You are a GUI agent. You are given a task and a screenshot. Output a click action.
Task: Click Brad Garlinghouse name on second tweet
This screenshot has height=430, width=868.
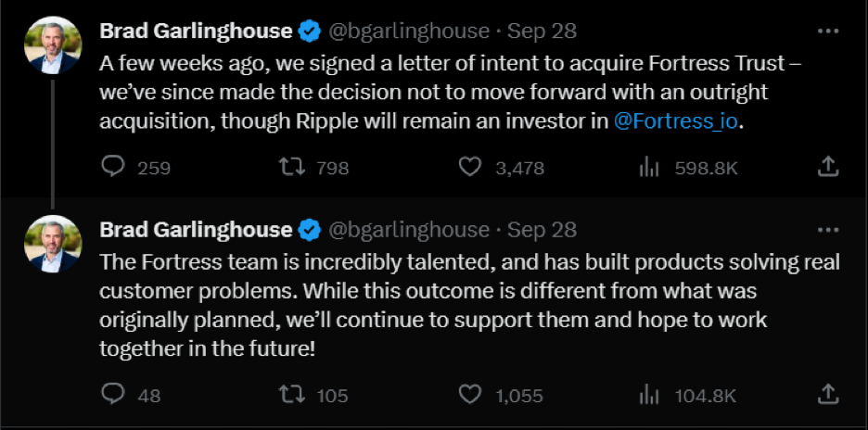point(195,229)
